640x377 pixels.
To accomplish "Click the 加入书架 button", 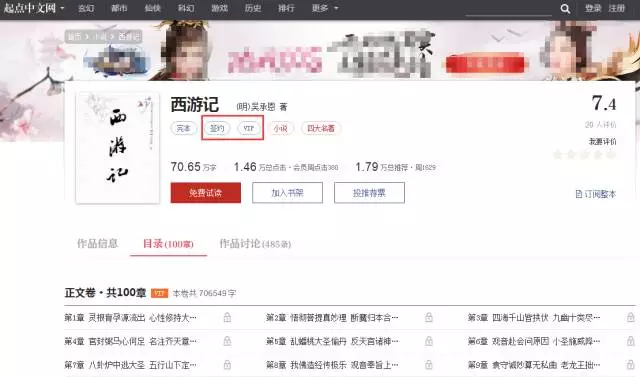I will click(287, 193).
